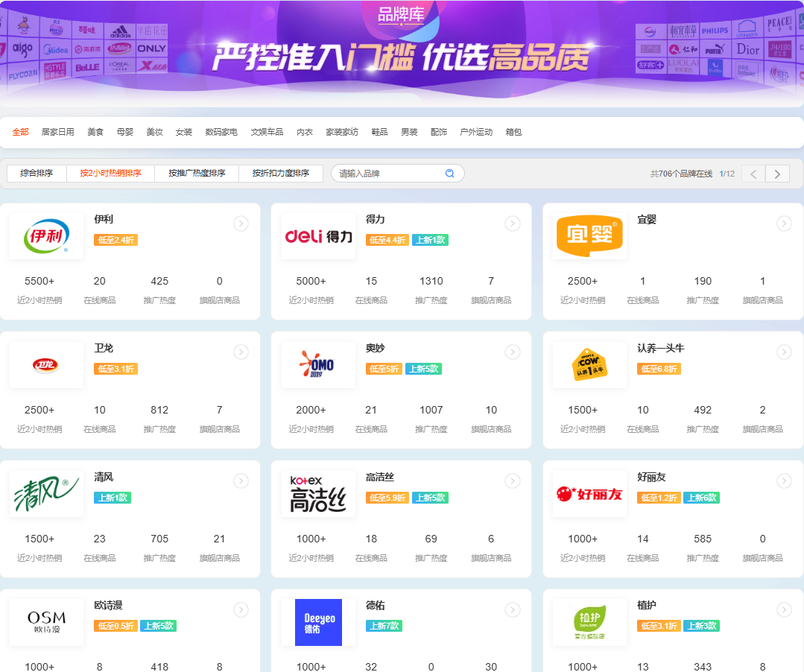Open the Deeyeo 德佑 brand logo
This screenshot has width=804, height=672.
(x=318, y=622)
